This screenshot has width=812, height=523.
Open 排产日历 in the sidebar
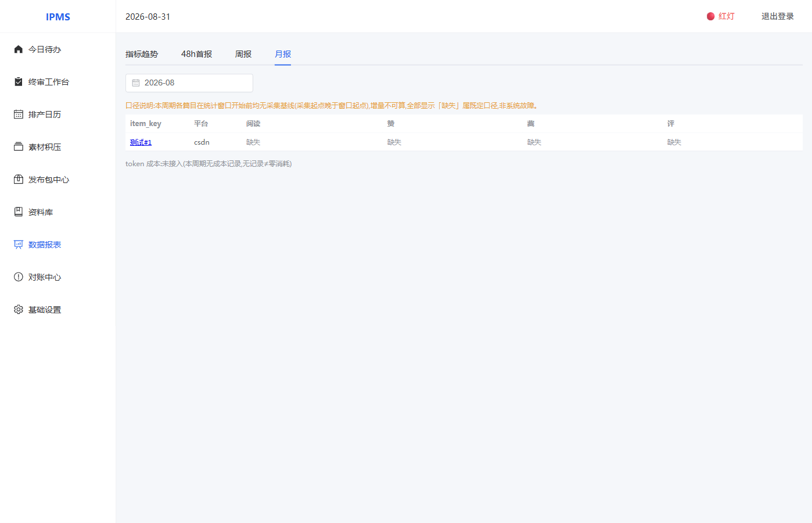pyautogui.click(x=58, y=114)
